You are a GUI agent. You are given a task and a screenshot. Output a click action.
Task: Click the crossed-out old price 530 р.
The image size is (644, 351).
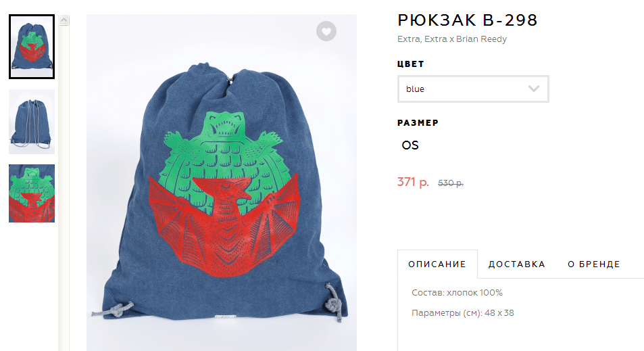point(451,183)
